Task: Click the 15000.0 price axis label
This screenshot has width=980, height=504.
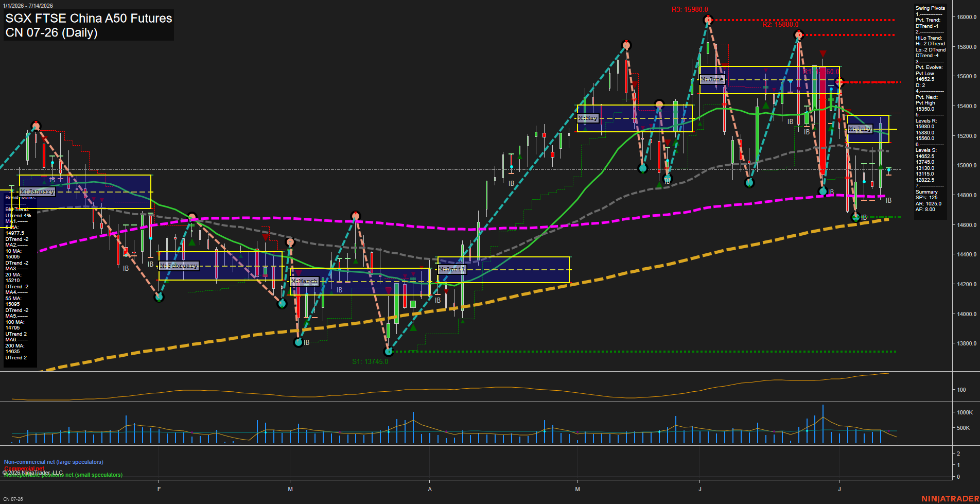Action: coord(967,165)
